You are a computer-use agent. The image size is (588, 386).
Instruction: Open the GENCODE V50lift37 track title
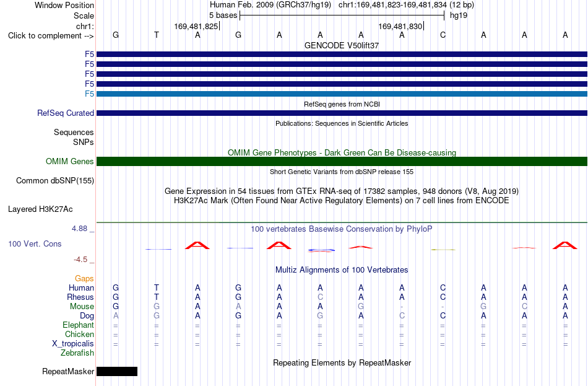coord(342,45)
